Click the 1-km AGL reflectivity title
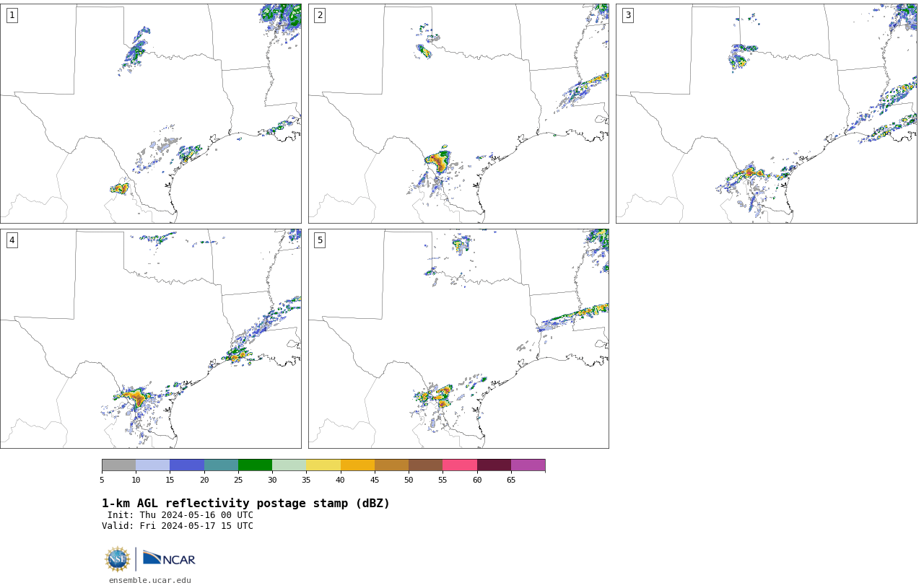This screenshot has width=924, height=588. (x=245, y=504)
